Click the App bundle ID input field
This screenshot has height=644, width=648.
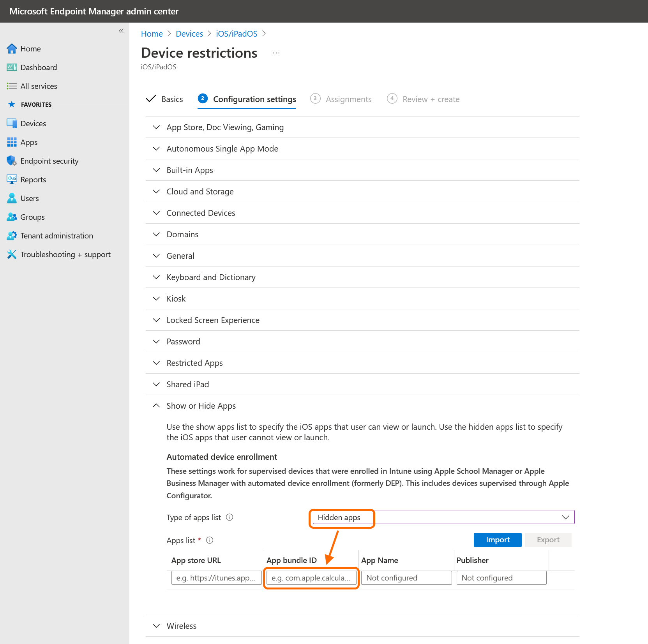click(x=311, y=578)
